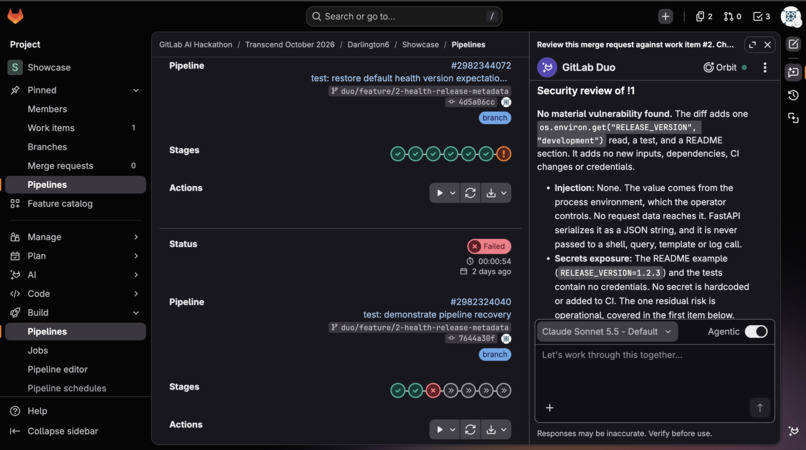Expand the Code section
Screen dimensions: 806x450
[76, 294]
